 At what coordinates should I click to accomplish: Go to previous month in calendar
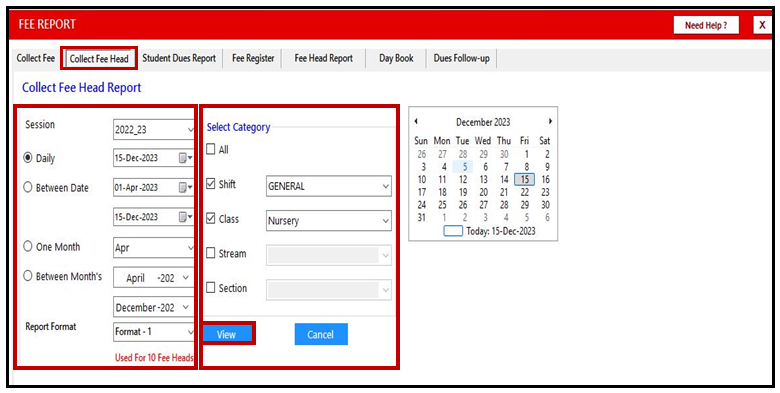pyautogui.click(x=416, y=121)
